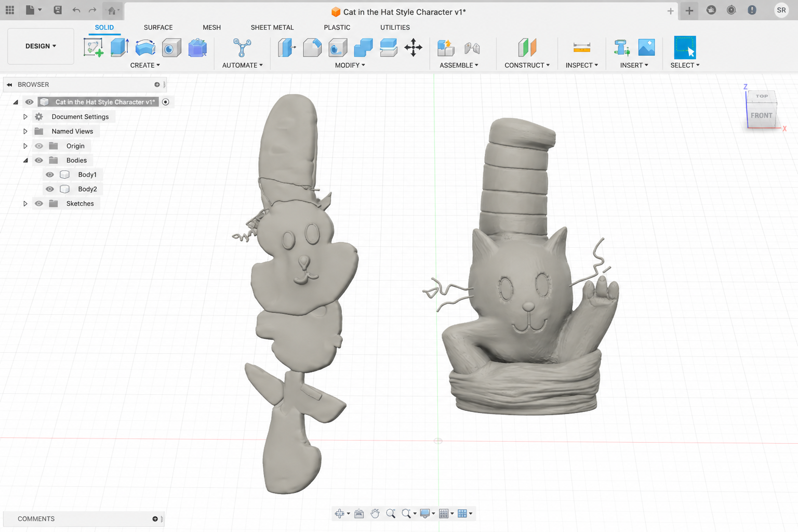Viewport: 798px width, 532px height.
Task: Undo the last action
Action: pos(76,10)
